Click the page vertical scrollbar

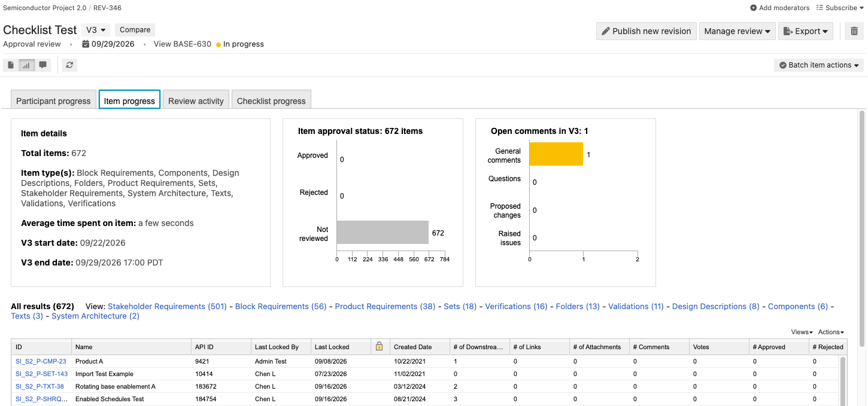862,227
